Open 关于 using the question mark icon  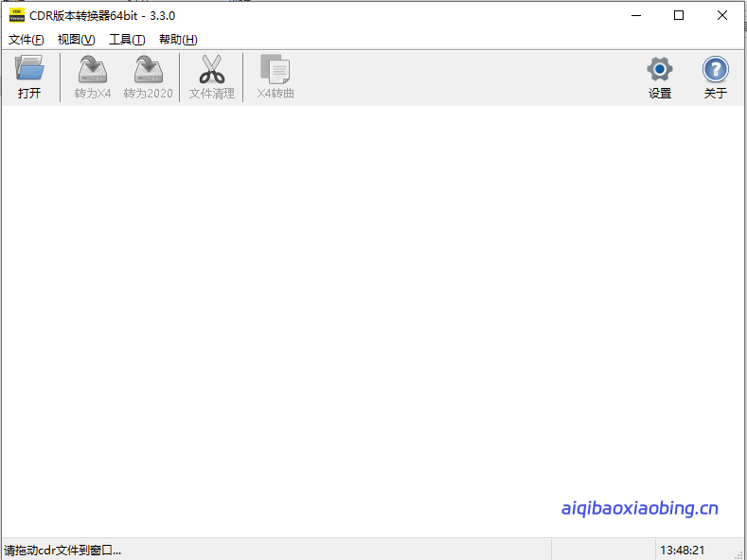pyautogui.click(x=716, y=70)
